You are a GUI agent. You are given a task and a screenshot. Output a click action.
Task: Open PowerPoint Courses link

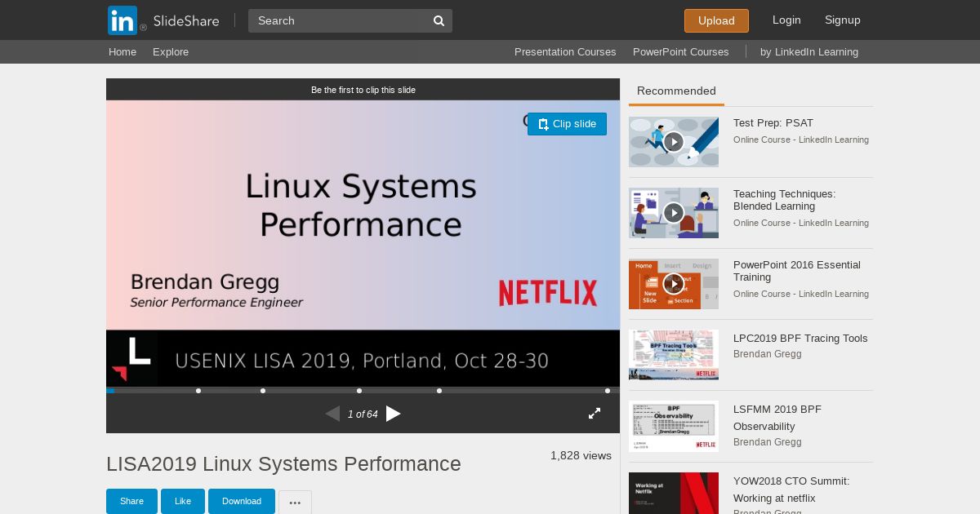coord(681,52)
